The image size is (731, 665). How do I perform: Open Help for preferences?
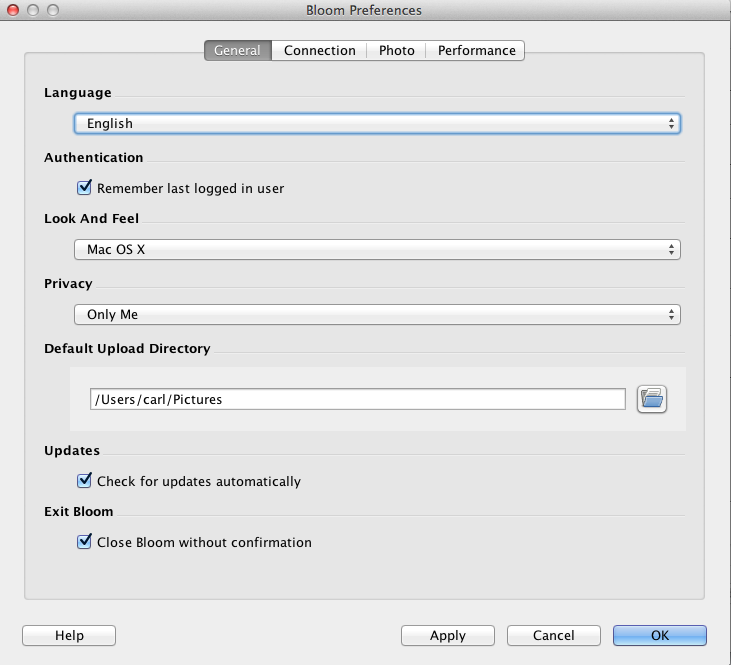coord(69,635)
